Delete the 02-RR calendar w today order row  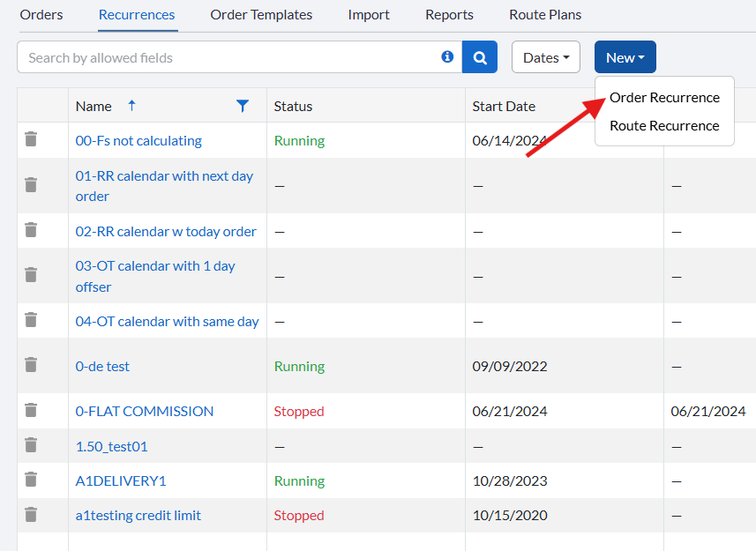31,230
